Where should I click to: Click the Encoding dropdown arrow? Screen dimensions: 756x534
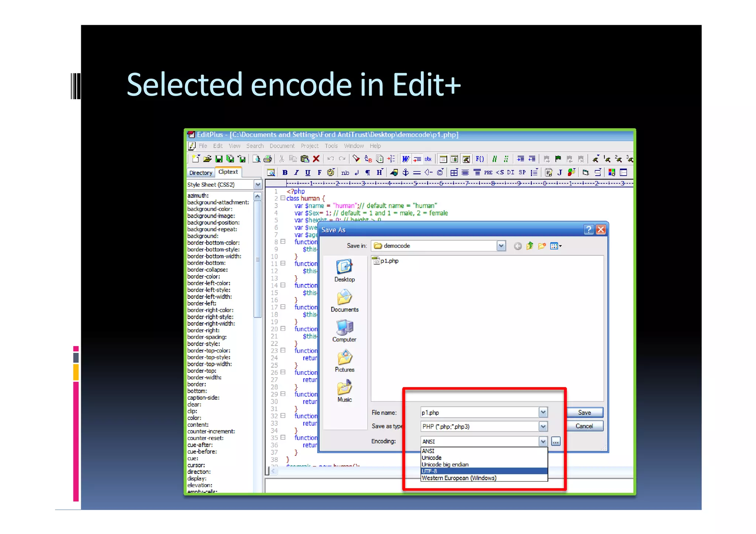coord(543,441)
